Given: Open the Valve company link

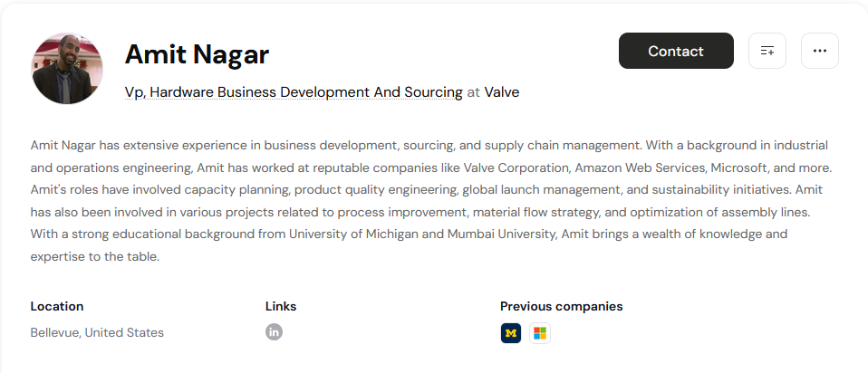Looking at the screenshot, I should [502, 92].
